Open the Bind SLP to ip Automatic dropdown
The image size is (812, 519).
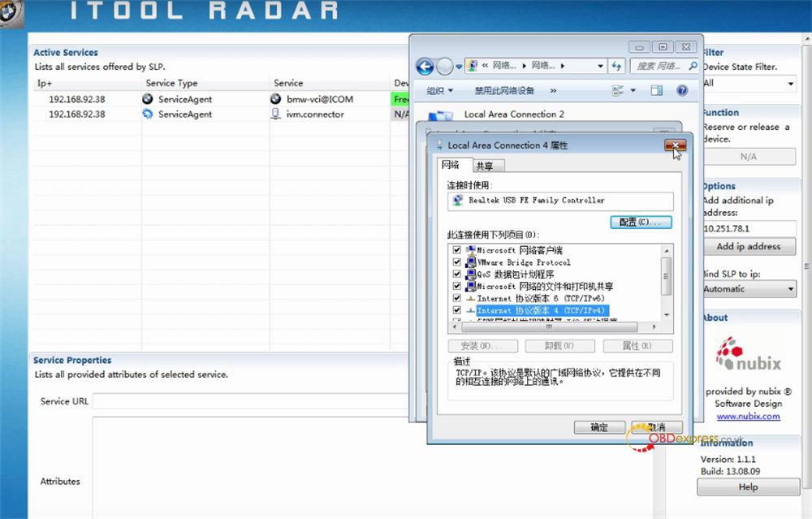(x=749, y=289)
